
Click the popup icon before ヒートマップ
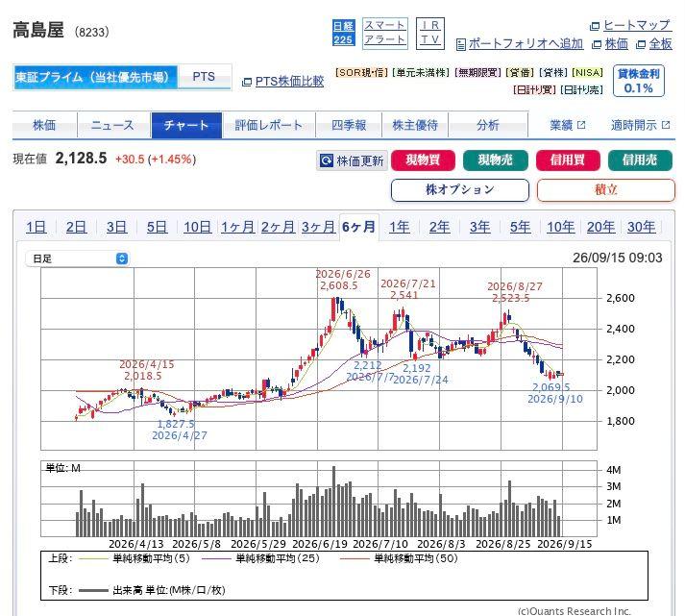pos(594,27)
